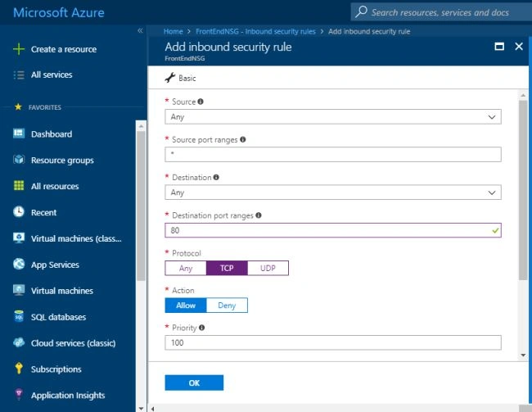Click Virtual machines (classic) monitor icon
532x412 pixels.
(x=19, y=238)
